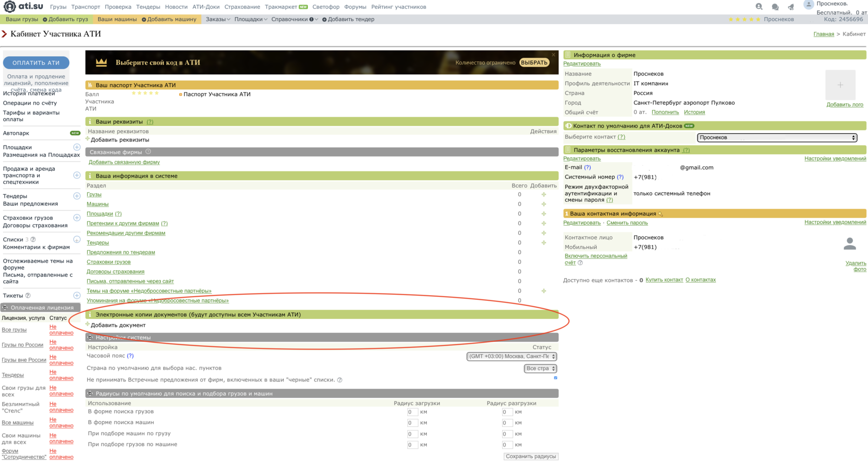Click circle plus beside sidebar Тендеры
The width and height of the screenshot is (868, 463).
coord(77,196)
